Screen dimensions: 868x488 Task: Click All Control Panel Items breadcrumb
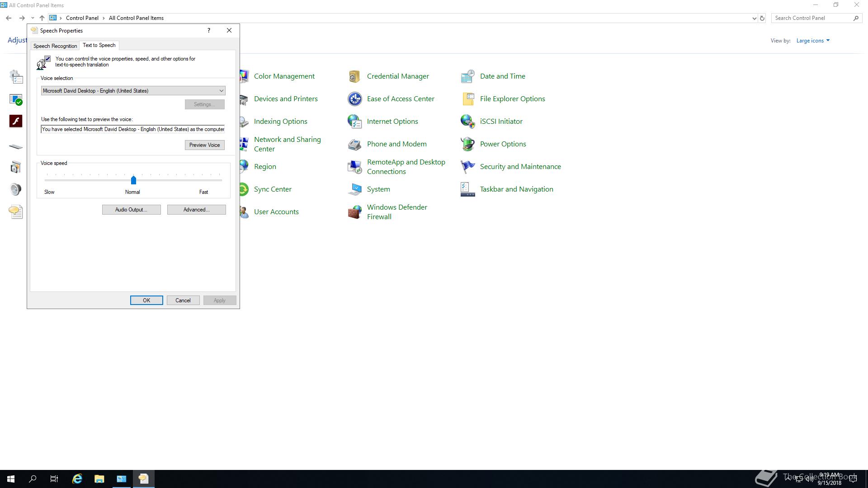pyautogui.click(x=136, y=18)
